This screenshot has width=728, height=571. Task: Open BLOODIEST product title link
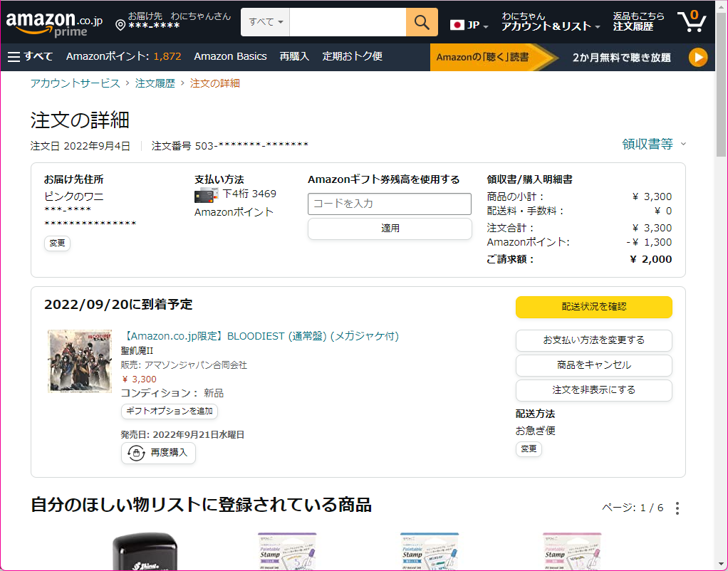[260, 336]
